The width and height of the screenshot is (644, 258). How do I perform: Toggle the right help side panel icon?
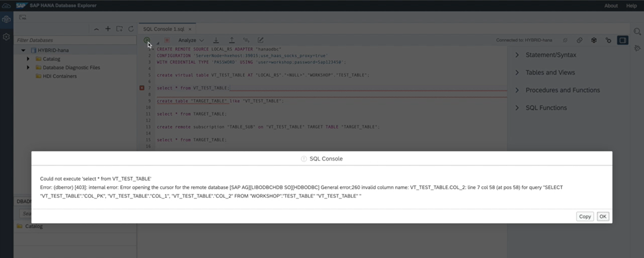[x=623, y=40]
